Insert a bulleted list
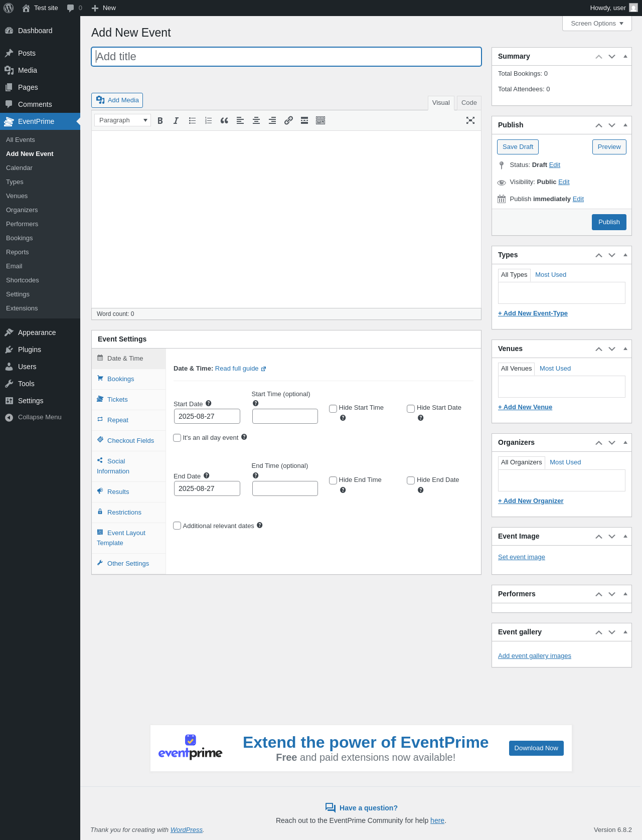642x840 pixels. coord(192,120)
